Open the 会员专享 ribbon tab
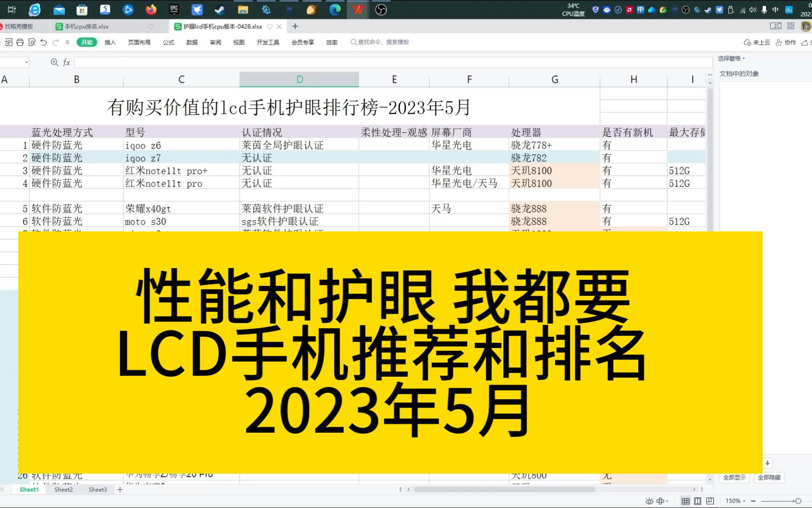This screenshot has height=508, width=812. coord(303,42)
